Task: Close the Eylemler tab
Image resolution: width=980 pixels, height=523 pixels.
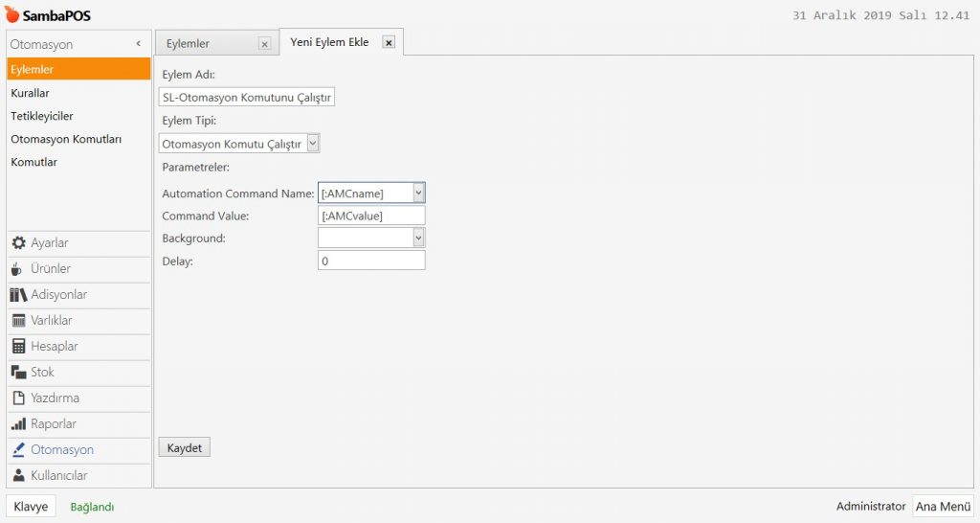Action: tap(265, 44)
